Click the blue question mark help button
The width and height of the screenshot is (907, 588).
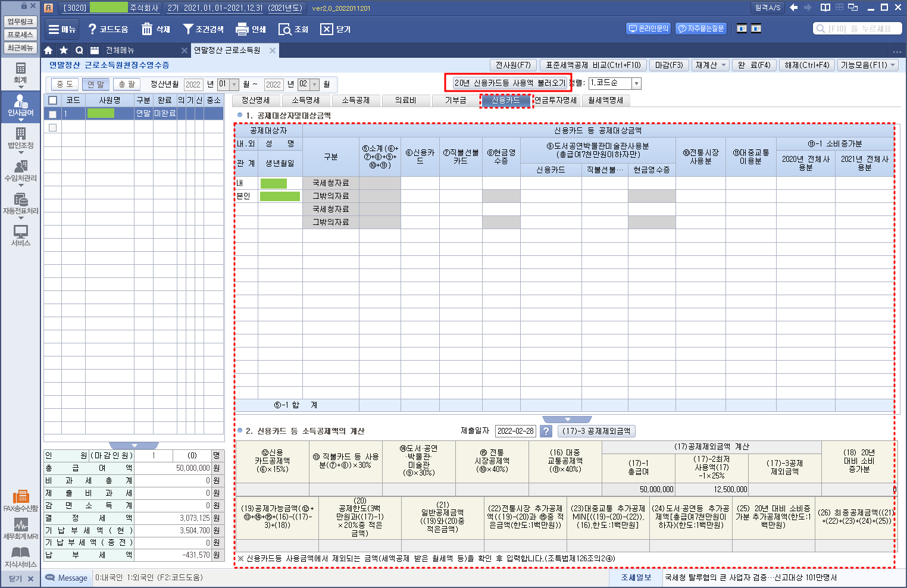(x=545, y=431)
